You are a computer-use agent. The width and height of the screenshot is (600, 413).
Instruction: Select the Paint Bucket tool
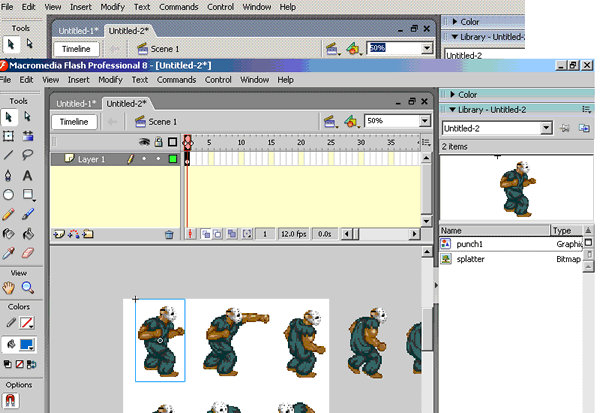pyautogui.click(x=28, y=233)
